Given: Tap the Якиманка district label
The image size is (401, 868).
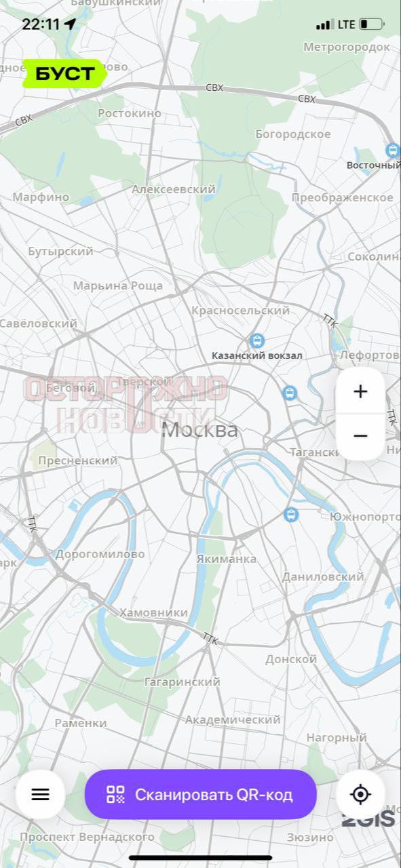Looking at the screenshot, I should point(227,559).
